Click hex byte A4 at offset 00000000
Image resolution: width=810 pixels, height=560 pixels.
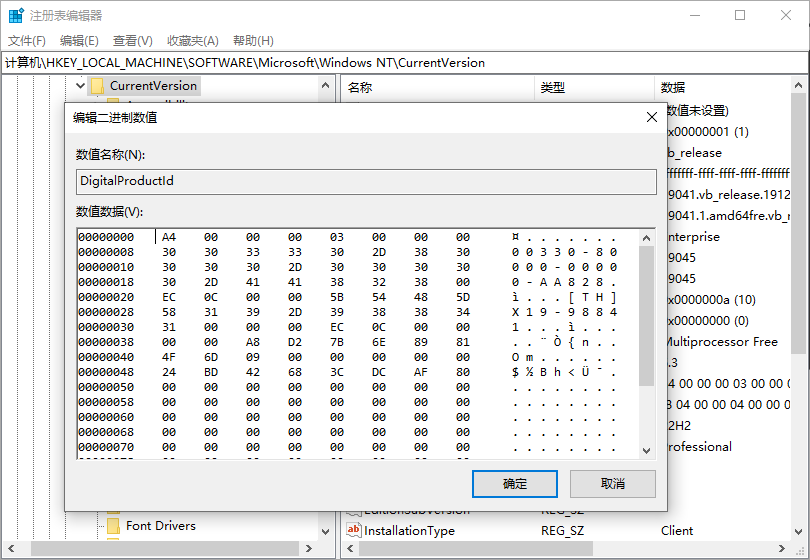pyautogui.click(x=169, y=237)
